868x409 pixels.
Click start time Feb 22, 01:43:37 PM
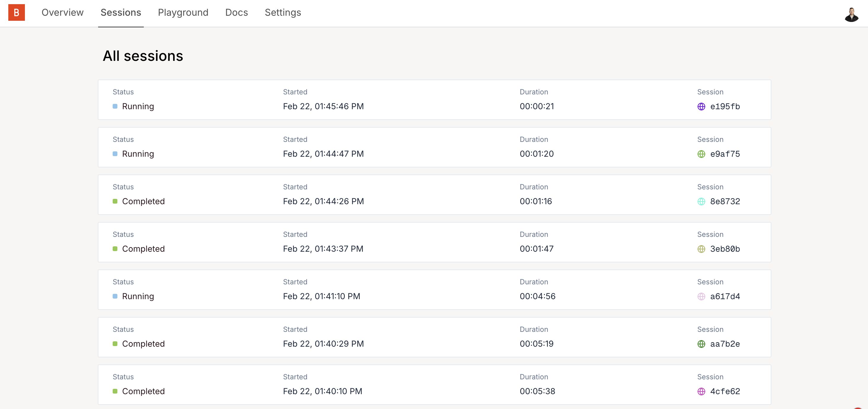tap(323, 249)
